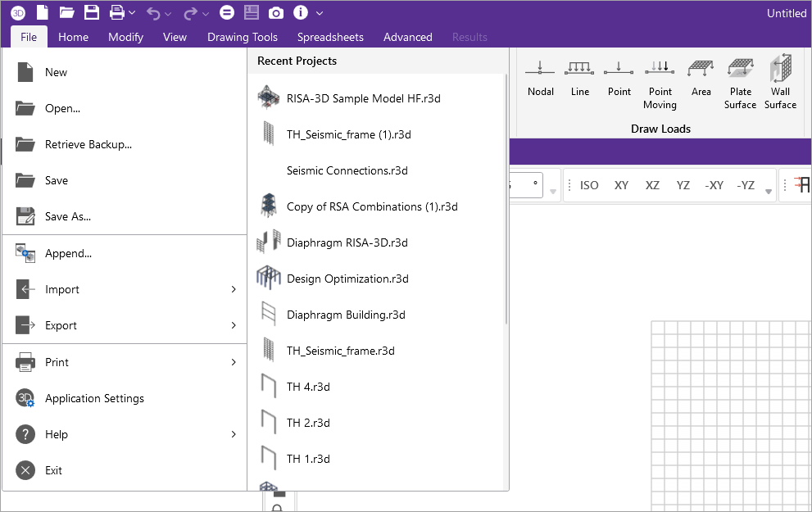Select the Wall Surface load tool
The height and width of the screenshot is (512, 812).
click(x=780, y=83)
